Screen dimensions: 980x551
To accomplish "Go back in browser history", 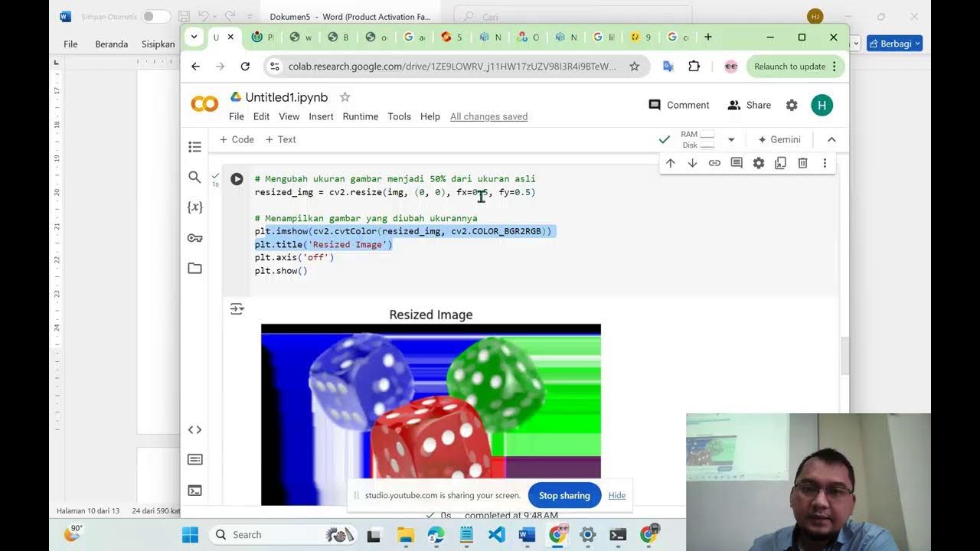I will coord(195,67).
